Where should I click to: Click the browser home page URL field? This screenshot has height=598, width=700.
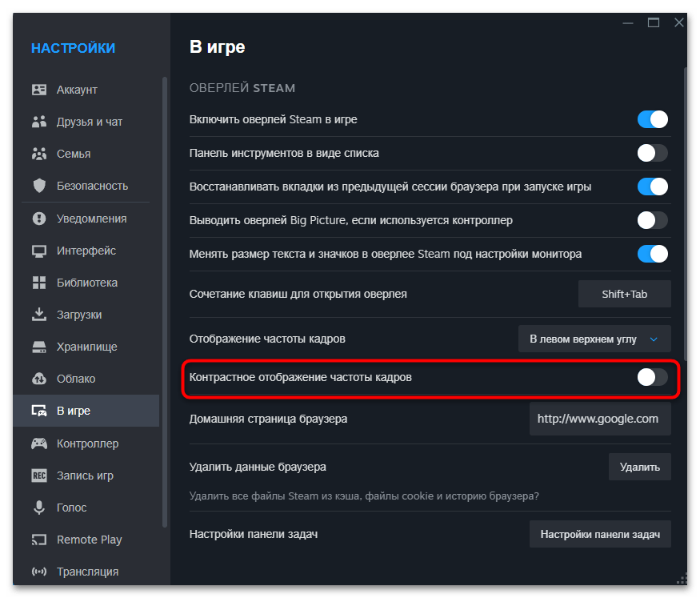coord(599,419)
